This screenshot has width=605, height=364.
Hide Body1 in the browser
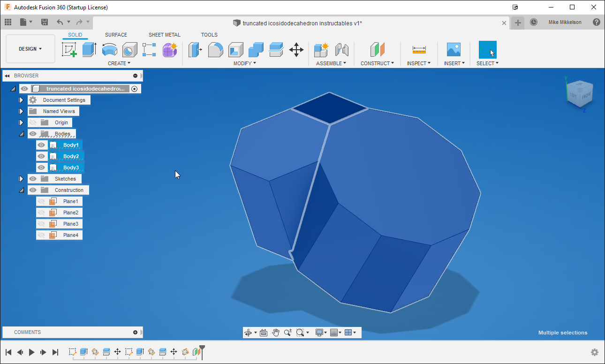(41, 145)
